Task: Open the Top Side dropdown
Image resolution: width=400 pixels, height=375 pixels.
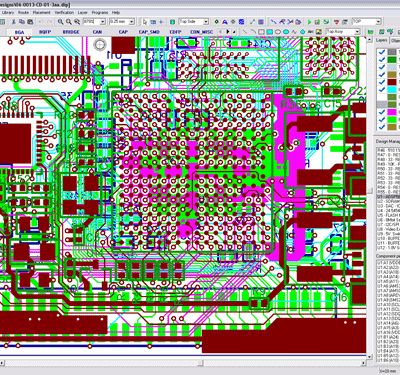Action: tap(206, 22)
